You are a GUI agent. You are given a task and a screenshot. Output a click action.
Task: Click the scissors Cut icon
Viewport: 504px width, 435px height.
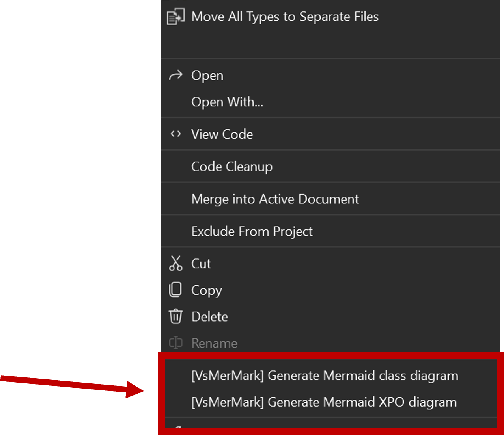(x=175, y=264)
